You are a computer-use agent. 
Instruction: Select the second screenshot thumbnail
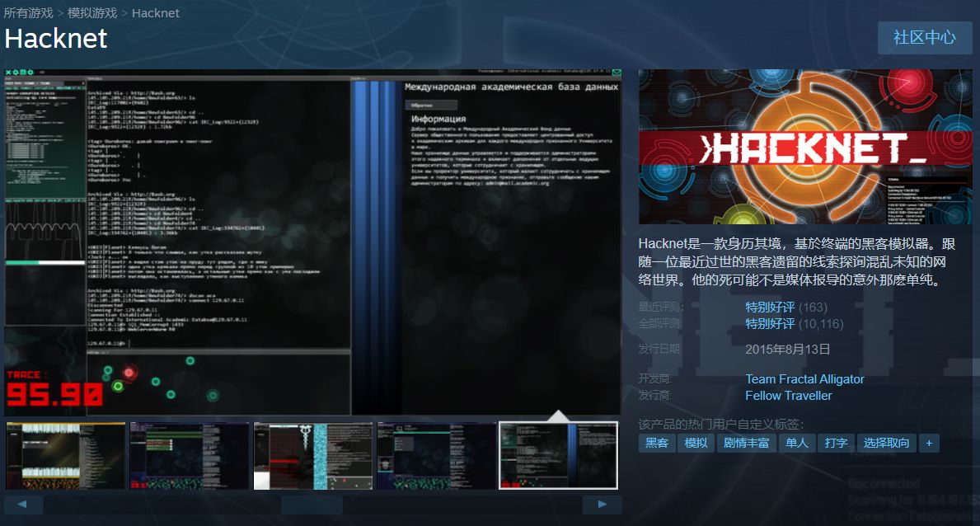190,455
